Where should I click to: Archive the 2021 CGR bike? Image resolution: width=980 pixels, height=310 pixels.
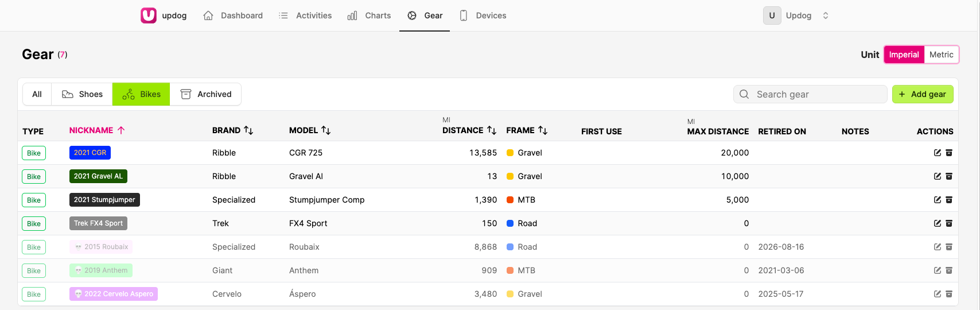(x=949, y=153)
